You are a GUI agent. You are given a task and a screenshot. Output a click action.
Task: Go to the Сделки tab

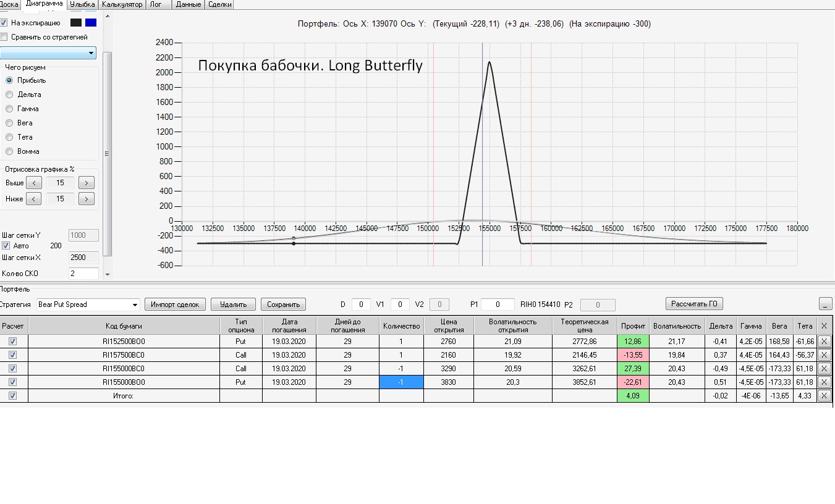coord(220,4)
